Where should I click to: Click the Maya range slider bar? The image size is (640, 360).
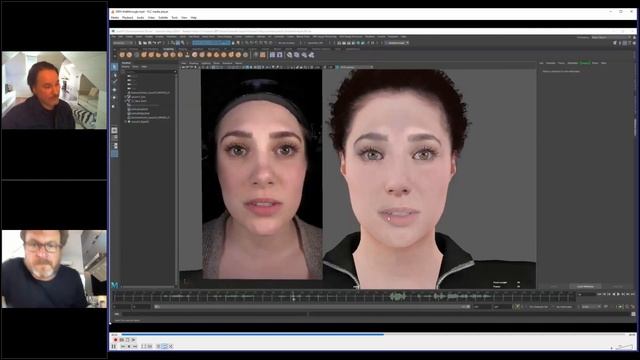pyautogui.click(x=312, y=307)
